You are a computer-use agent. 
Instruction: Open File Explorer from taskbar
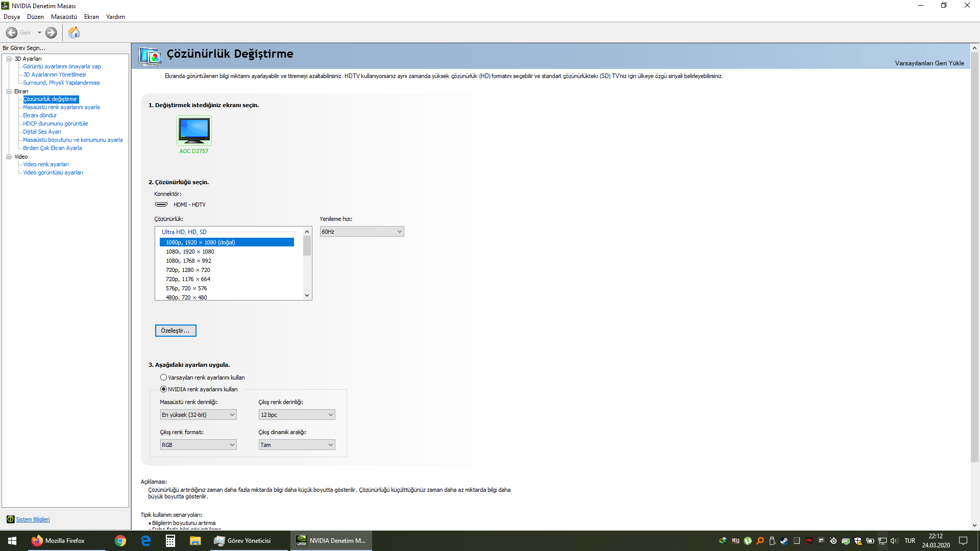[x=195, y=541]
